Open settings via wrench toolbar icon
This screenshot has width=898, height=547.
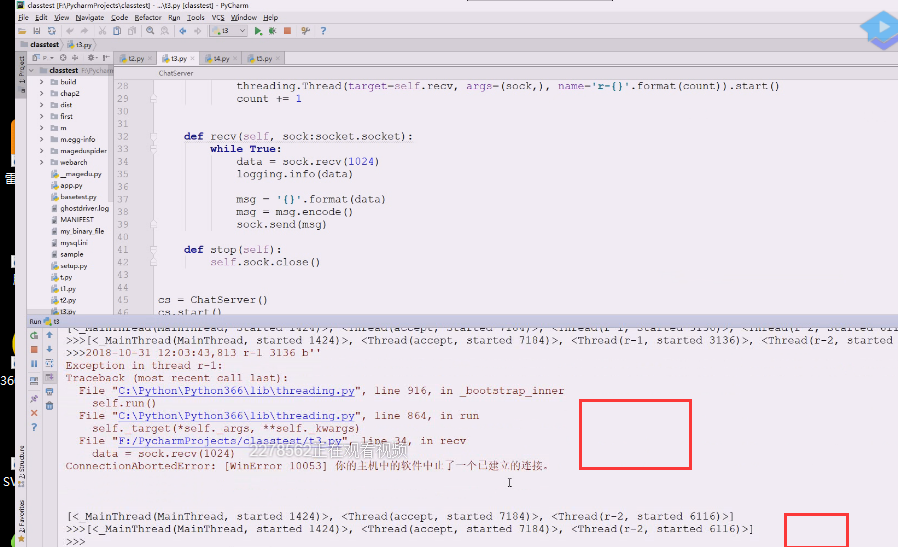coord(305,31)
